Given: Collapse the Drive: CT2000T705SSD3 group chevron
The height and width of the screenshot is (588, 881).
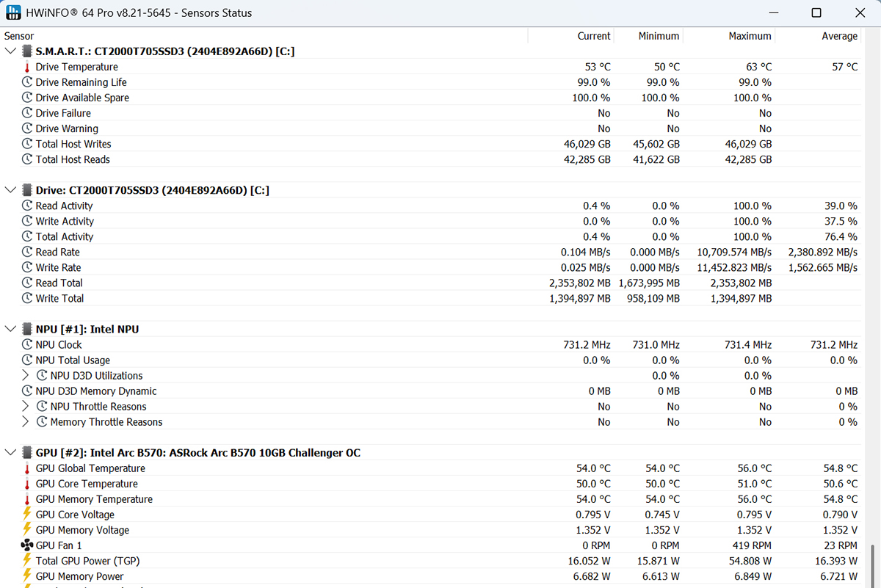Looking at the screenshot, I should point(10,190).
